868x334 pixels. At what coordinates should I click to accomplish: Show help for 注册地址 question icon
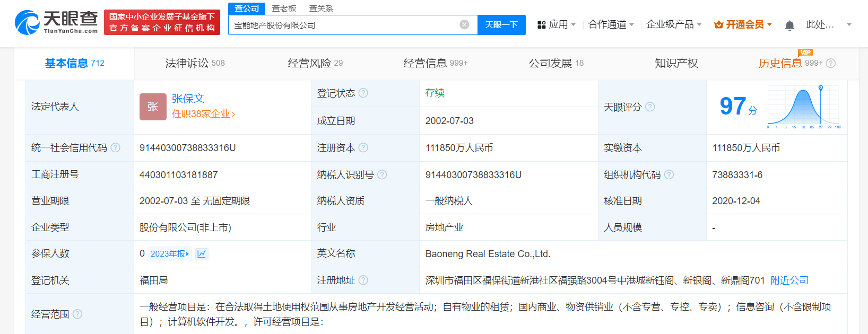click(363, 280)
